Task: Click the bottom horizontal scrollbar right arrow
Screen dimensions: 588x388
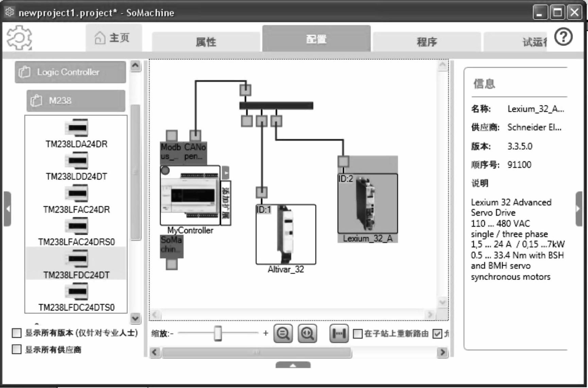Action: [x=443, y=352]
